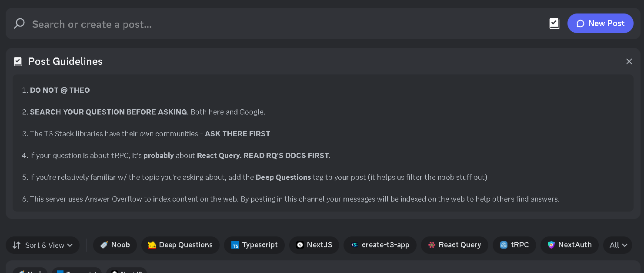Expand the All tags dropdown
This screenshot has height=273, width=644.
[618, 245]
